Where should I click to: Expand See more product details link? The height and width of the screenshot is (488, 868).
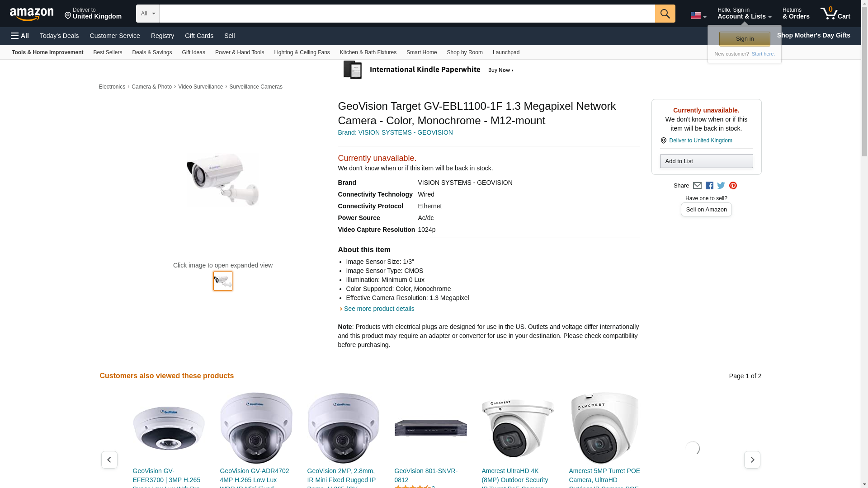pyautogui.click(x=379, y=309)
